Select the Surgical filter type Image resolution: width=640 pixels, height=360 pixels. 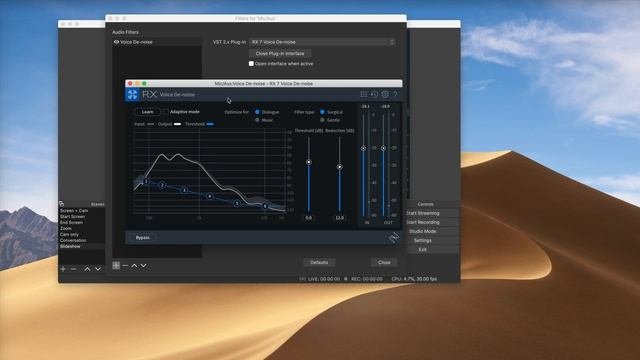322,112
